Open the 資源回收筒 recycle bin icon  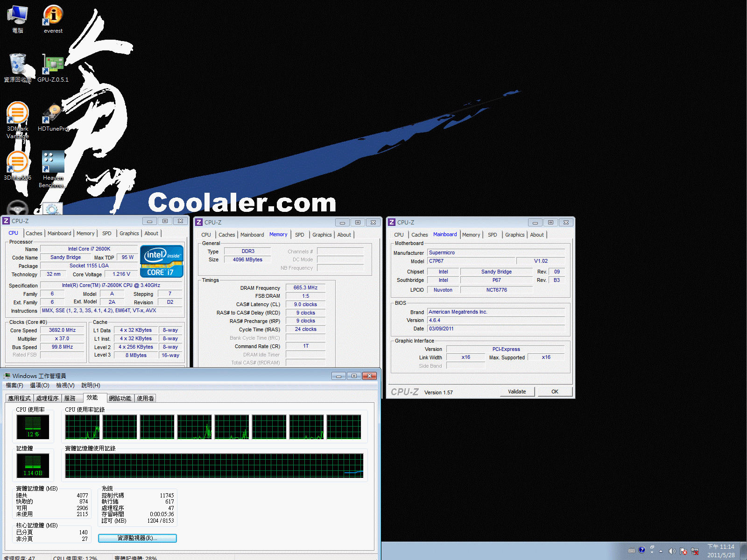pyautogui.click(x=18, y=68)
